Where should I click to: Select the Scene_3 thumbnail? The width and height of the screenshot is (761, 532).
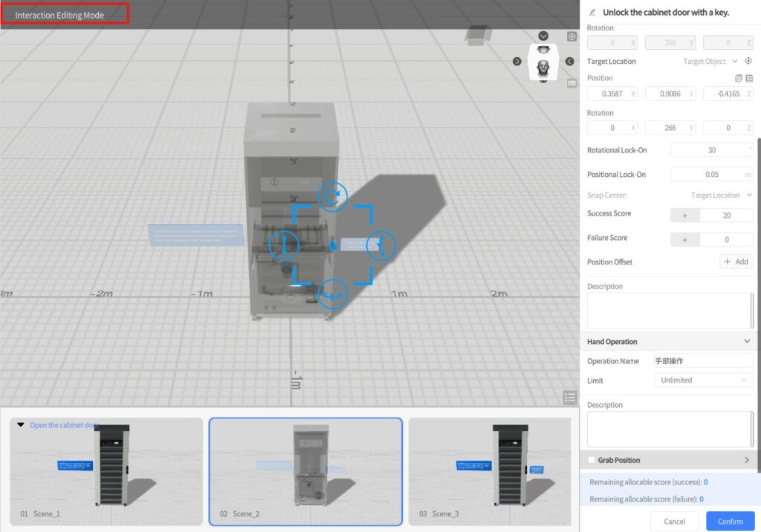click(490, 472)
